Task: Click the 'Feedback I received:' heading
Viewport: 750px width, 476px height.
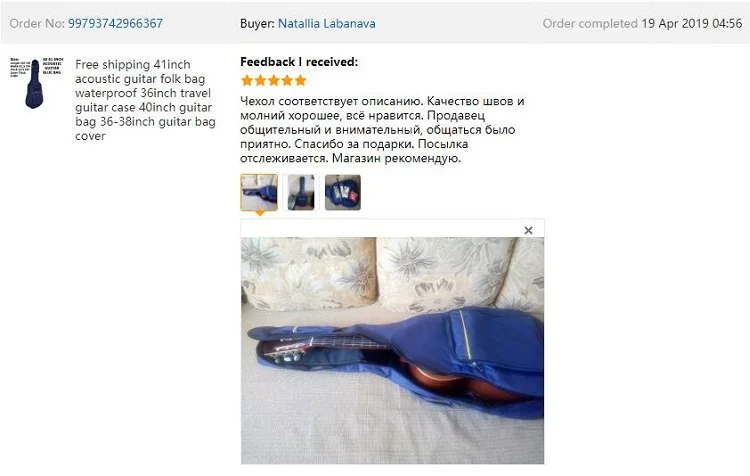Action: [x=299, y=62]
